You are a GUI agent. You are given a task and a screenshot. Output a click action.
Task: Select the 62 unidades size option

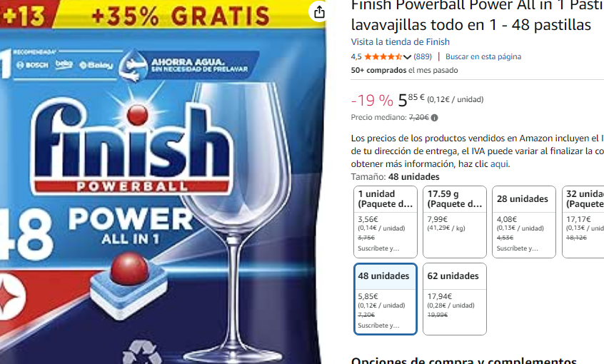(x=455, y=299)
